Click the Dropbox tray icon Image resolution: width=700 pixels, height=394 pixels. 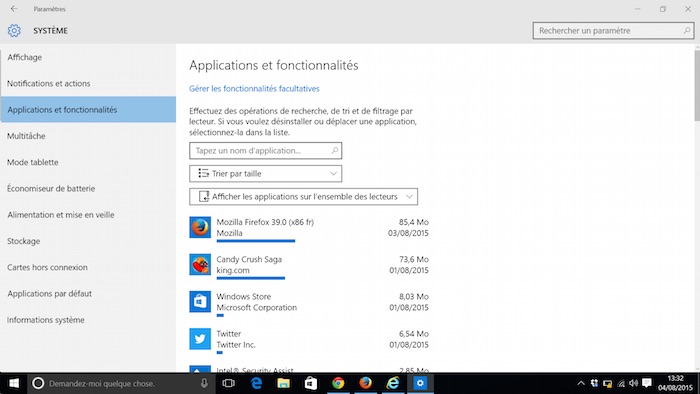tap(594, 383)
